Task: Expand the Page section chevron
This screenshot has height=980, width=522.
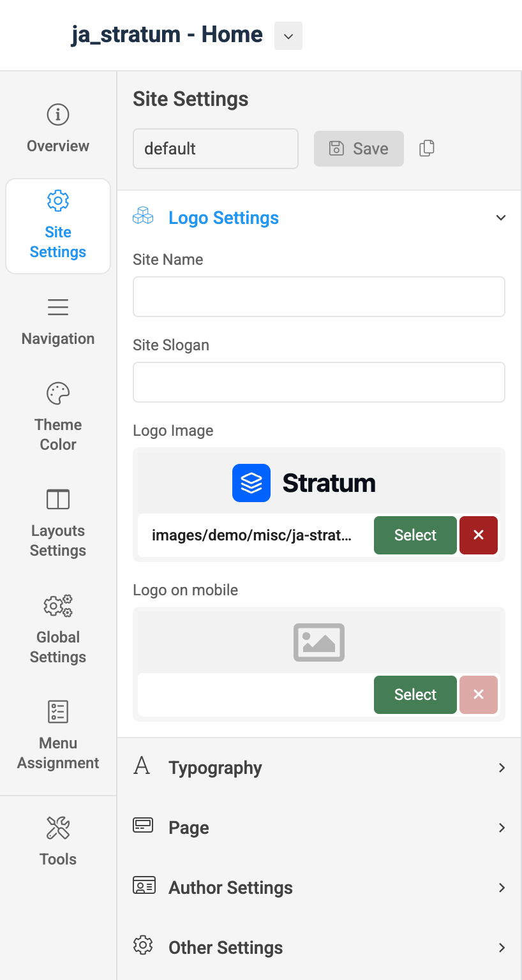Action: coord(502,828)
